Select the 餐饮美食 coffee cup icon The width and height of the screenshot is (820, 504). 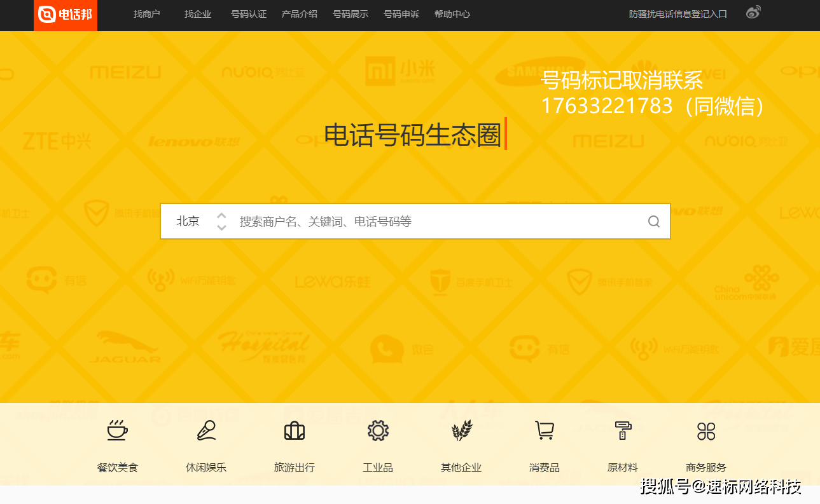click(x=117, y=431)
